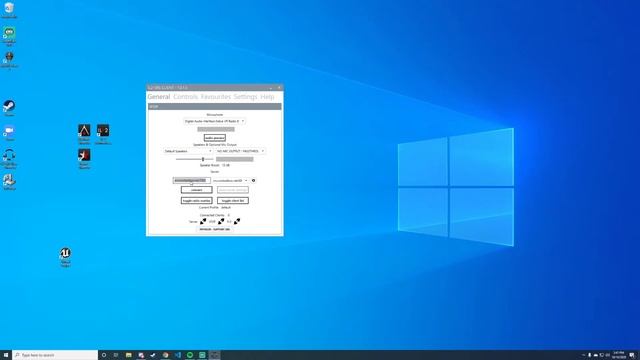Open Visual Studio Code from taskbar
Image resolution: width=640 pixels, height=360 pixels.
coord(178,355)
